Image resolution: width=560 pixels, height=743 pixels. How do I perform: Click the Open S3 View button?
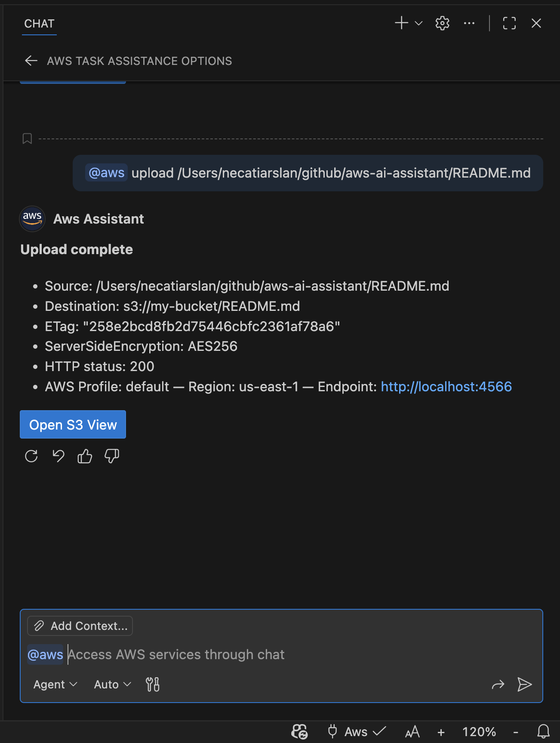pyautogui.click(x=73, y=424)
